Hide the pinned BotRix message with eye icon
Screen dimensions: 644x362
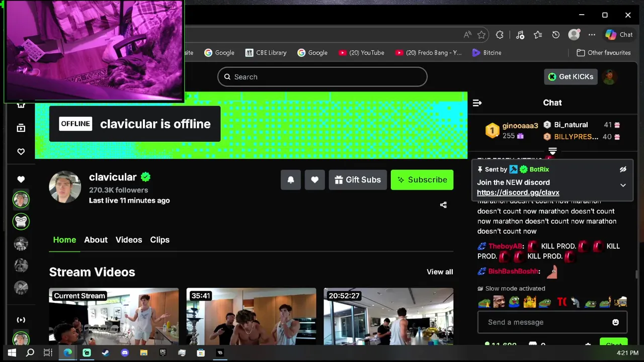point(623,169)
